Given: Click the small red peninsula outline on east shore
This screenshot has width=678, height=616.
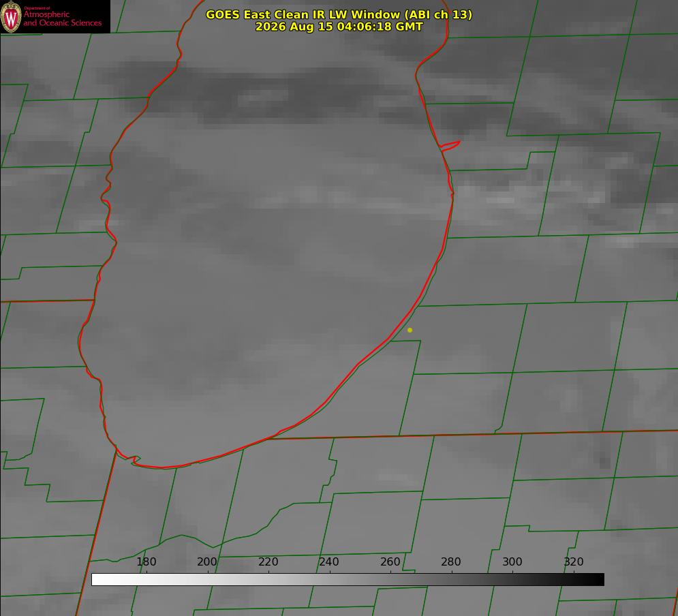Looking at the screenshot, I should point(450,145).
